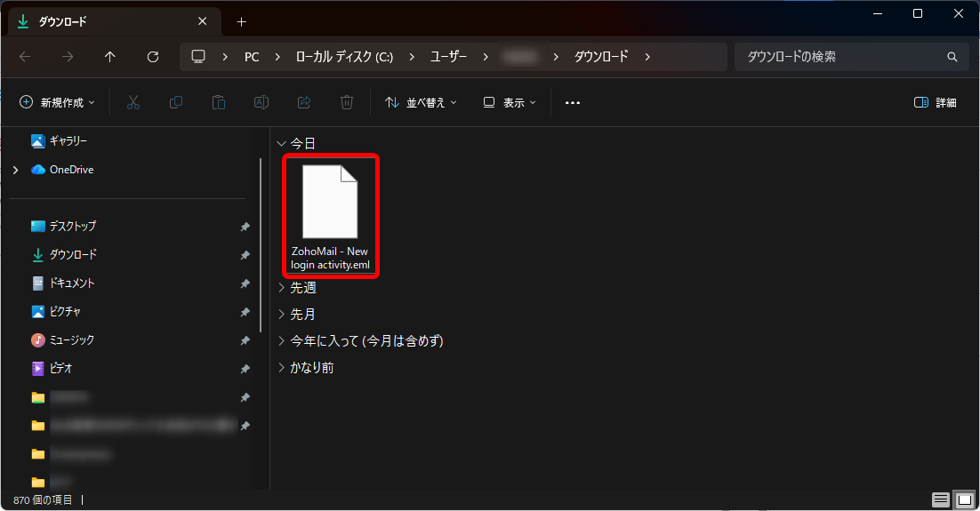The height and width of the screenshot is (511, 980).
Task: Select the ダウンロード window tab
Action: point(115,22)
